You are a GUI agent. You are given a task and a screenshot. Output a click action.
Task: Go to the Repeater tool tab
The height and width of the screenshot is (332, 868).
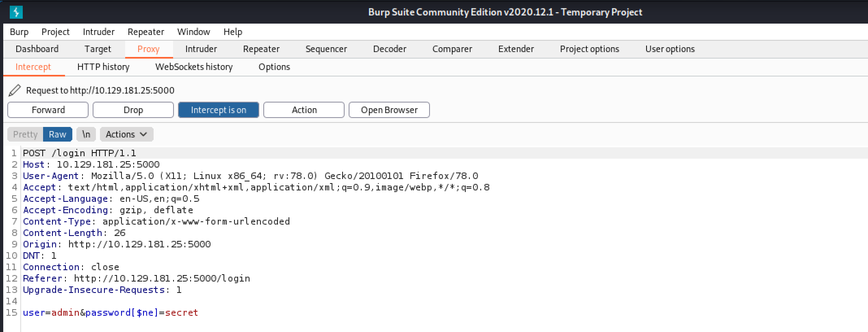point(261,49)
